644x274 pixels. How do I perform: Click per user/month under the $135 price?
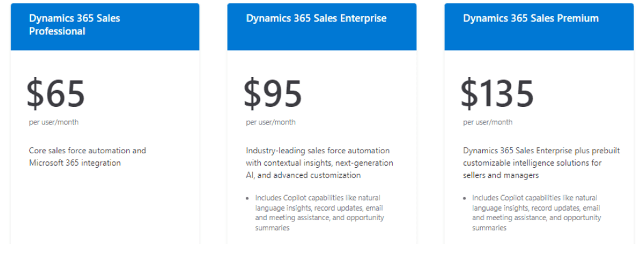[488, 123]
